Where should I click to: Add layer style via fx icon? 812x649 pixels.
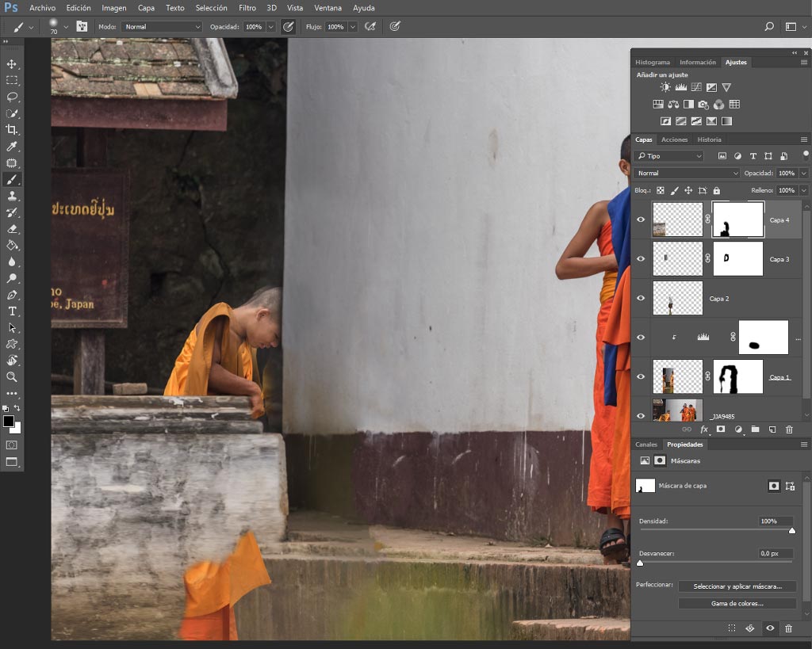coord(704,429)
